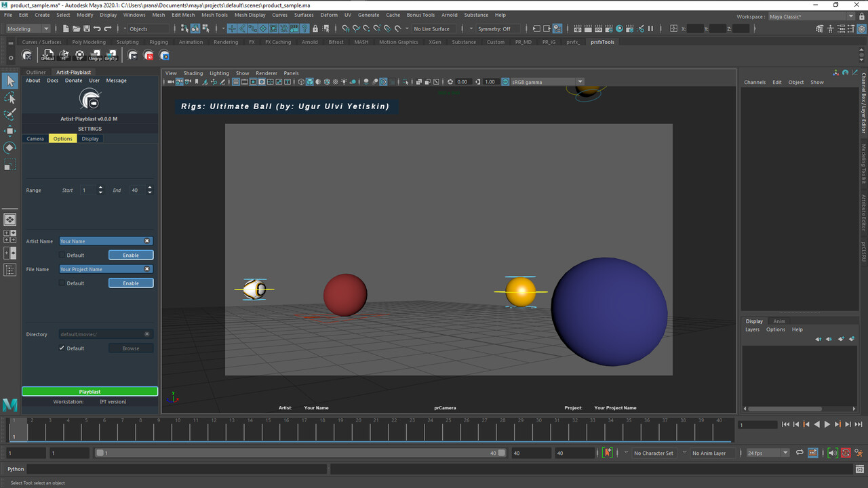Screen dimensions: 868x488
Task: Redo the last action in the toolbar
Action: click(108, 28)
